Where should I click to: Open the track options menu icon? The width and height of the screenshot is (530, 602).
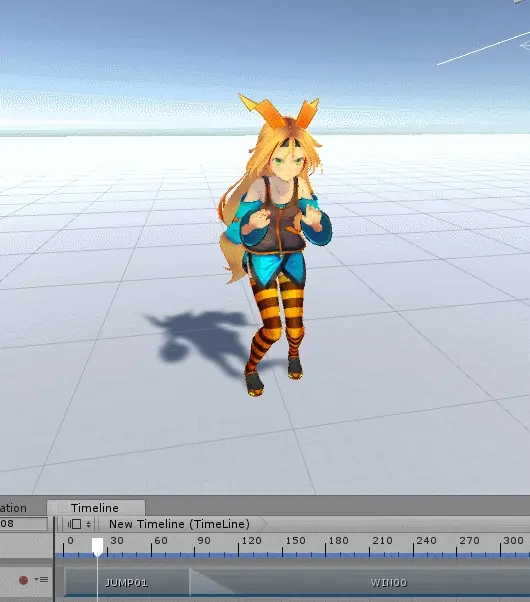41,579
